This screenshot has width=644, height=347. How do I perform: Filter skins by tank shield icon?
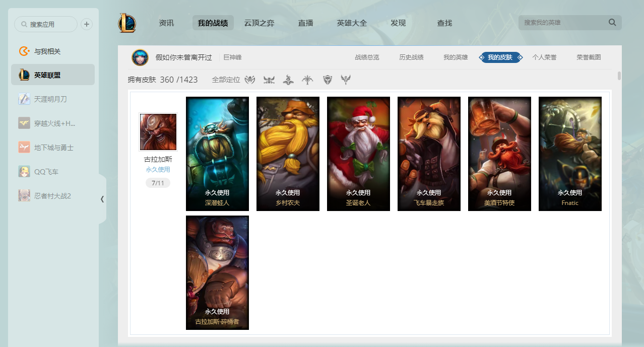tap(328, 80)
